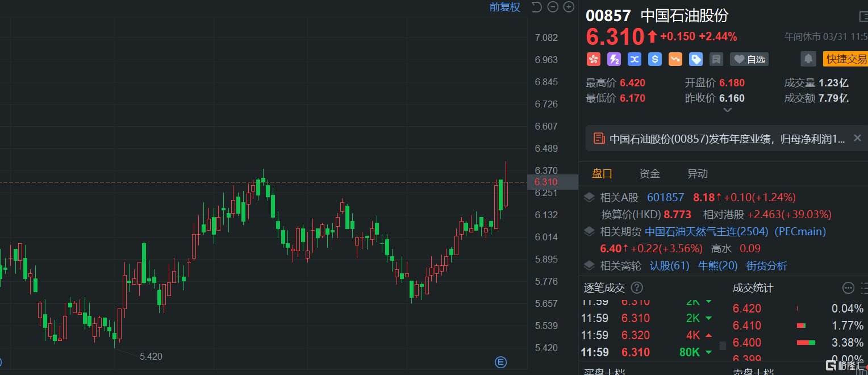The image size is (868, 375).
Task: Switch to the 资金 tab
Action: [650, 174]
